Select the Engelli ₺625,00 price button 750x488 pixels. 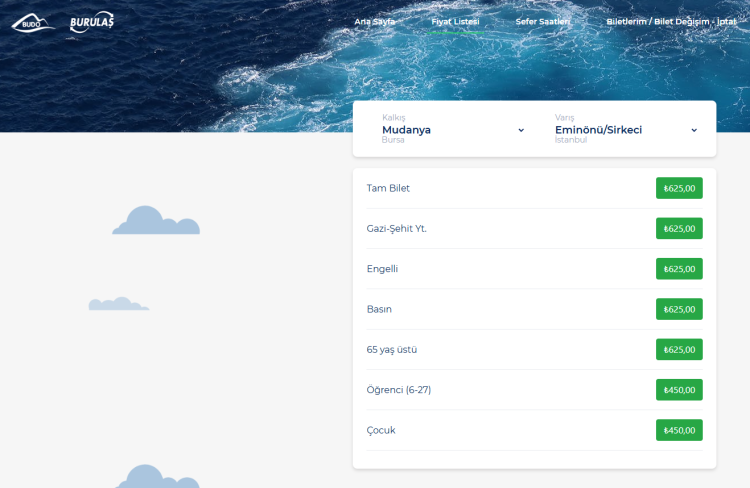679,269
